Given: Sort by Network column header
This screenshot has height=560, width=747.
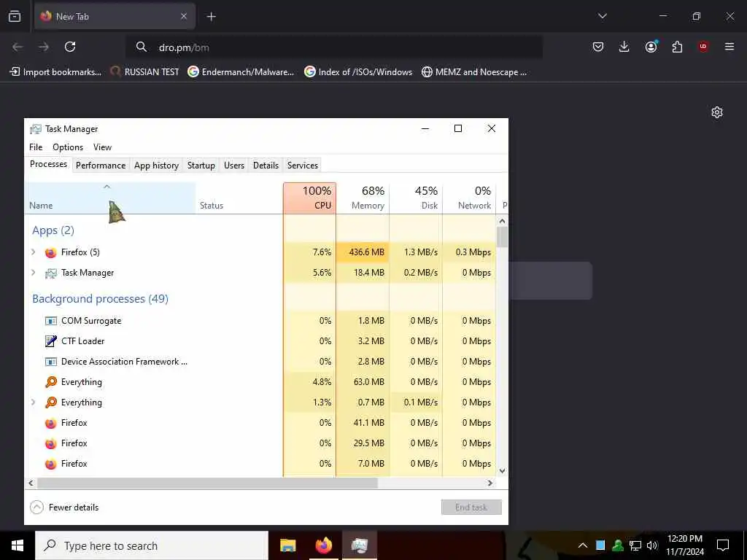Looking at the screenshot, I should click(469, 198).
